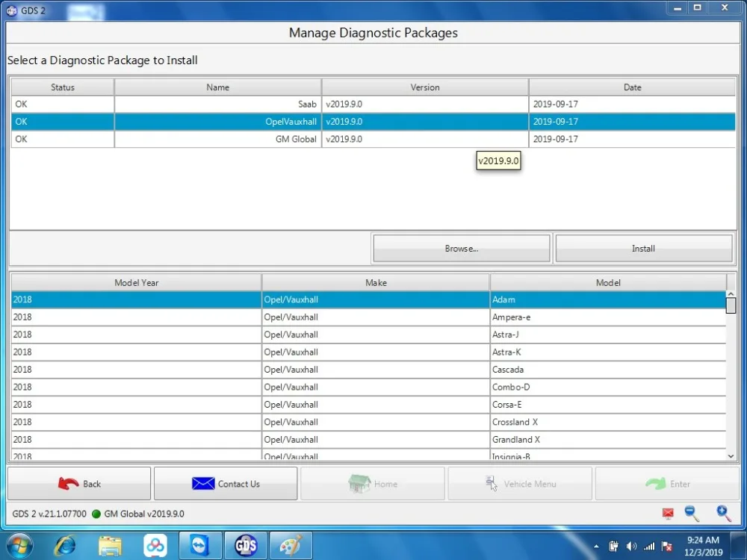Select the Ampera-e model row

pyautogui.click(x=368, y=317)
